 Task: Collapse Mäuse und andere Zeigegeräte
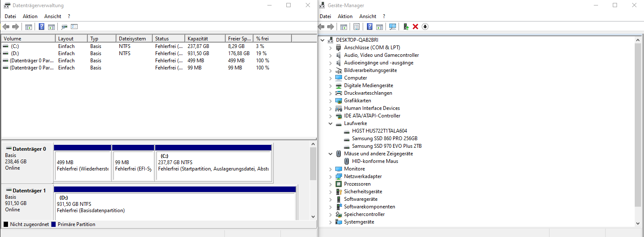pos(331,154)
